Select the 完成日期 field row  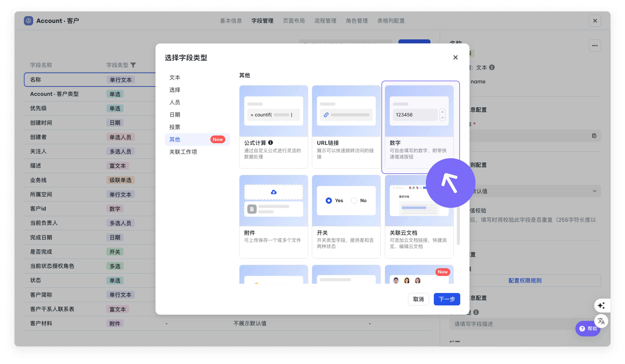[90, 237]
